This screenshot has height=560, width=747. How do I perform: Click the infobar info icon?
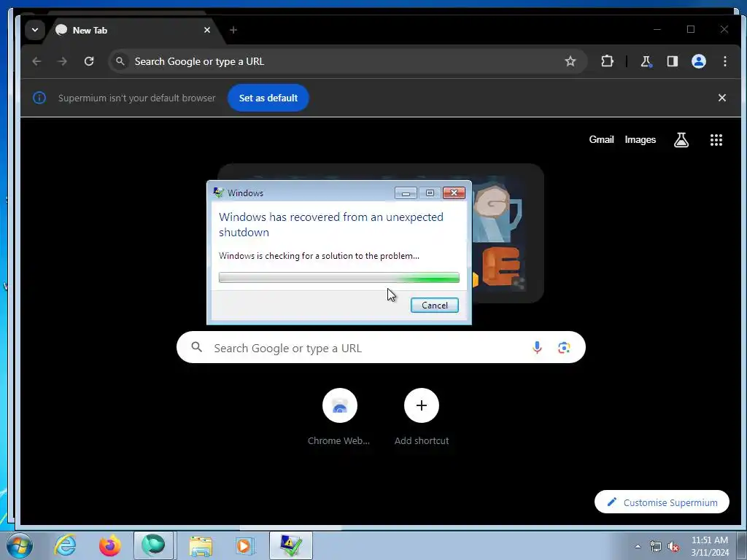coord(39,98)
